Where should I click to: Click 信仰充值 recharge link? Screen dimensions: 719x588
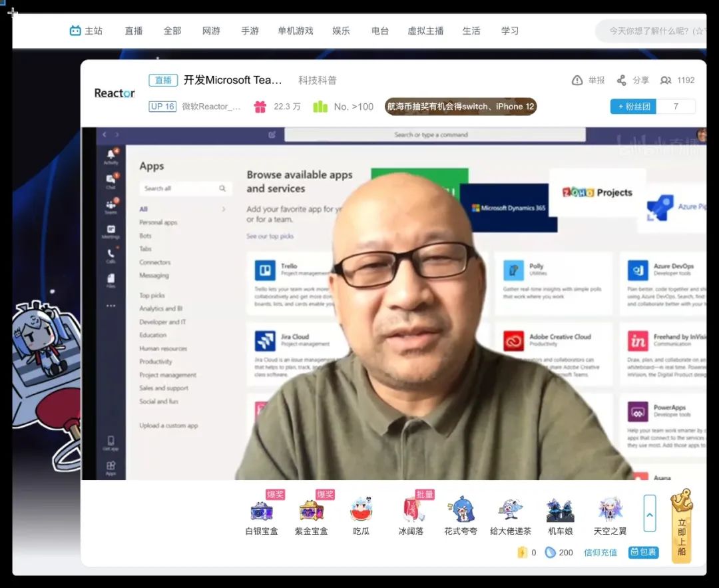point(600,552)
